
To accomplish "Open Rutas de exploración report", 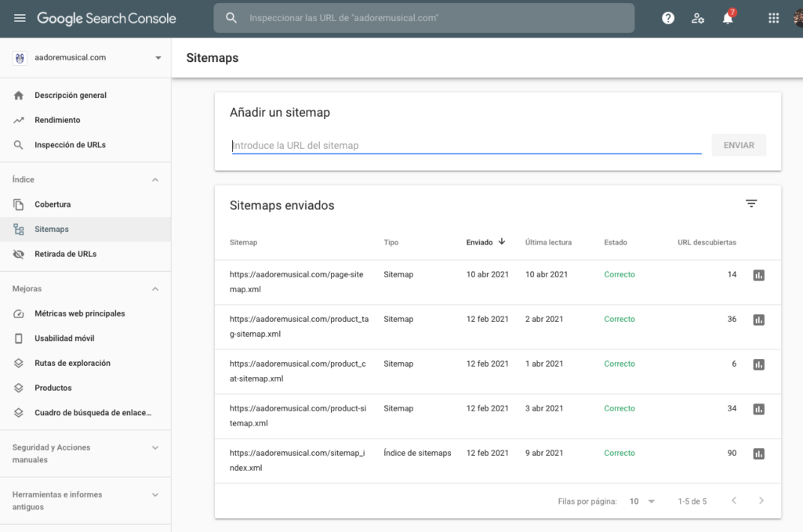I will tap(73, 364).
